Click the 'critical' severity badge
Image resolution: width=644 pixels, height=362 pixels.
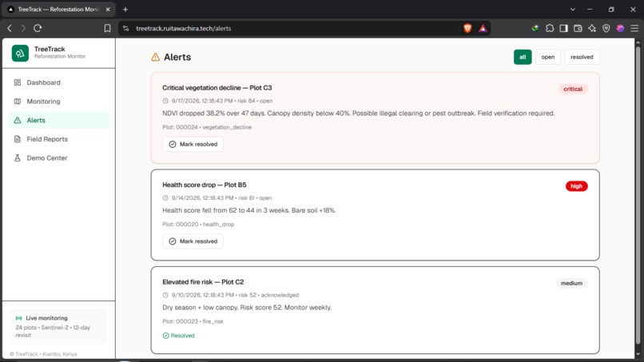pyautogui.click(x=573, y=90)
